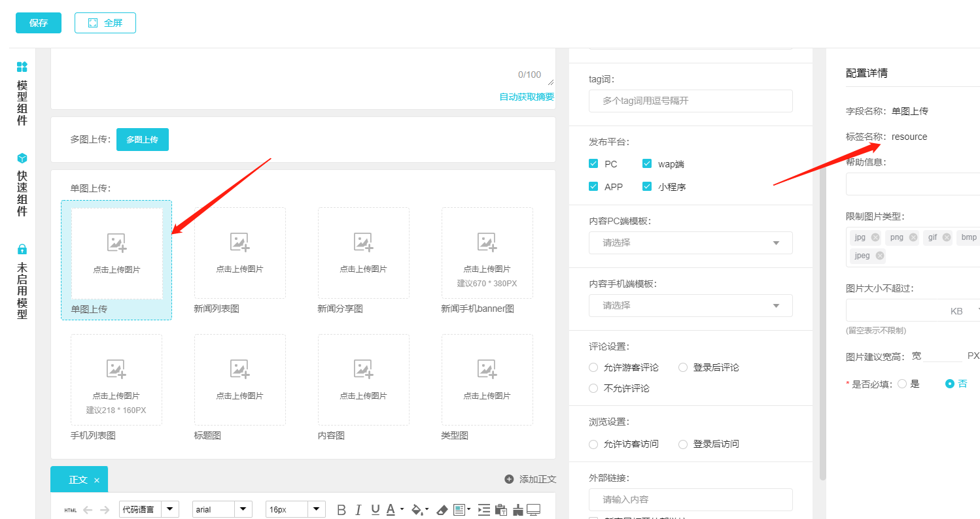
Task: Open the 内容手机端模板 dropdown
Action: click(x=690, y=305)
